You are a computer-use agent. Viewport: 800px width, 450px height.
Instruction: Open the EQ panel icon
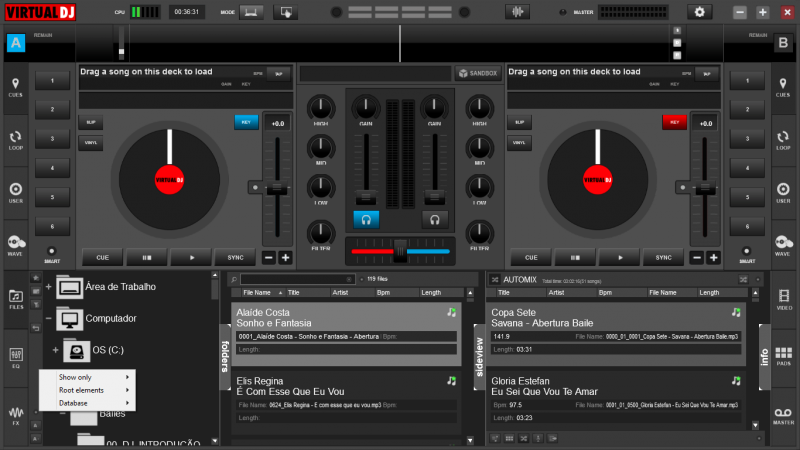[x=16, y=358]
